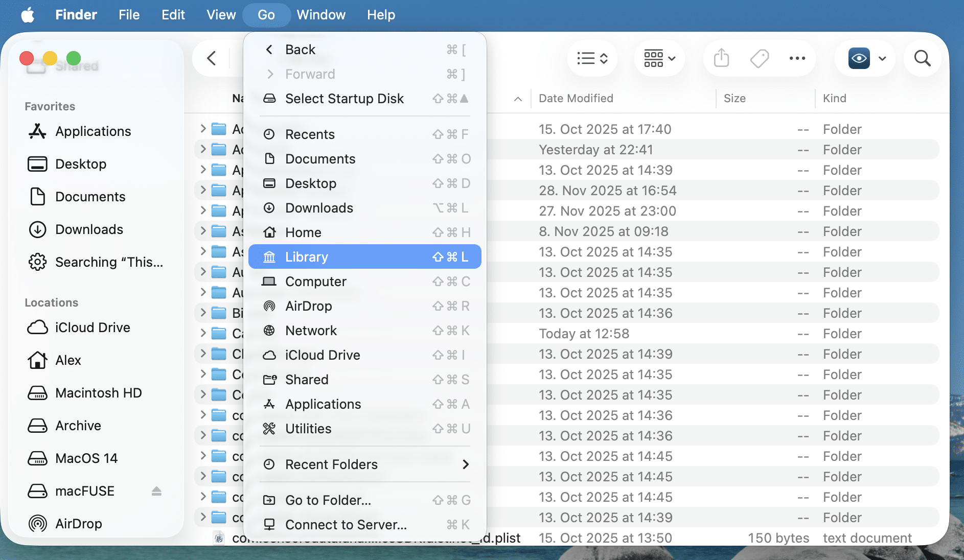
Task: Open the Finder menu
Action: pyautogui.click(x=76, y=15)
